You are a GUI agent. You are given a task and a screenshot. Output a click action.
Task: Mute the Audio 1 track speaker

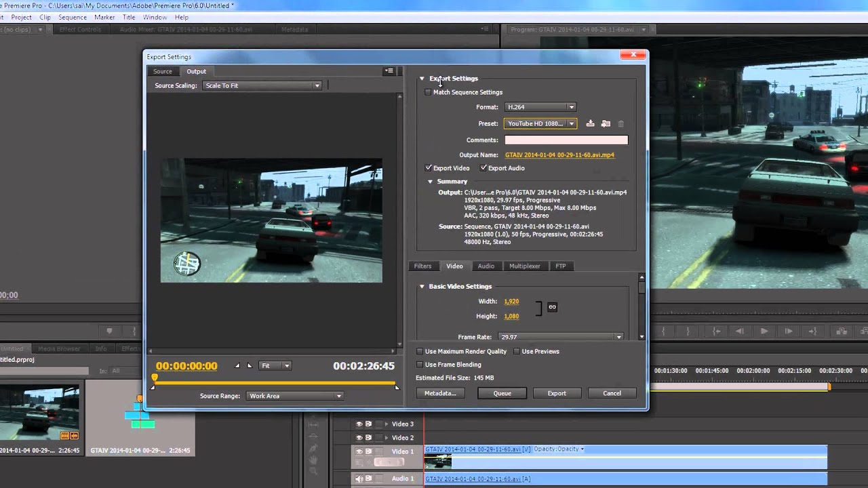click(359, 479)
